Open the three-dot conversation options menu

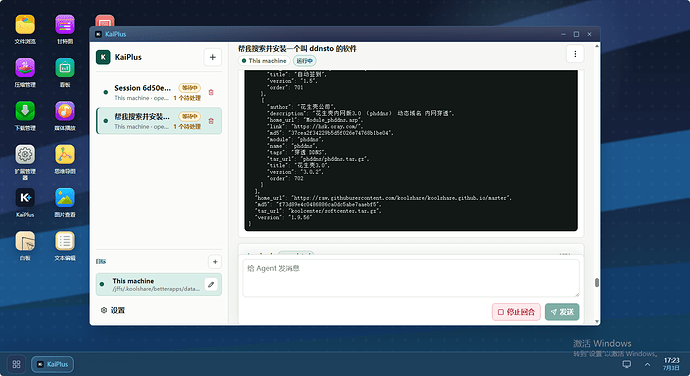[575, 54]
